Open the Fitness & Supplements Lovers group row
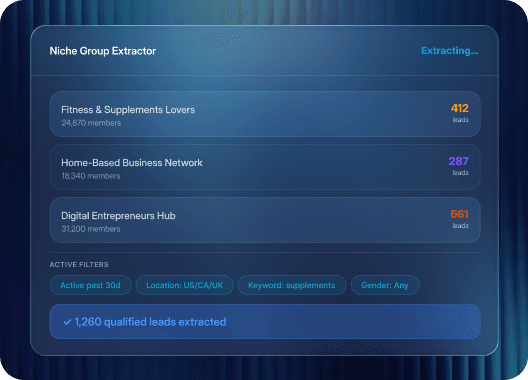 [265, 114]
